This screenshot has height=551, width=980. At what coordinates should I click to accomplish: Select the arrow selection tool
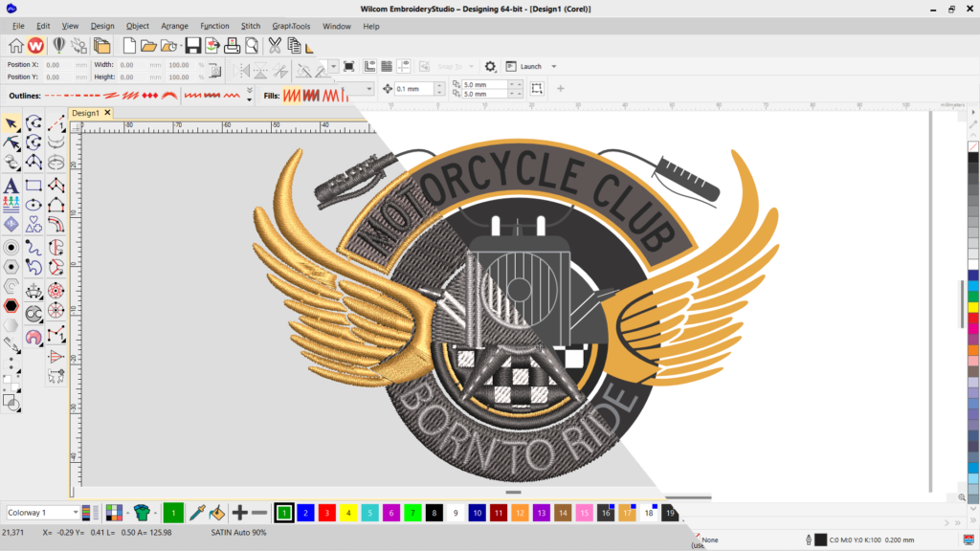click(12, 121)
